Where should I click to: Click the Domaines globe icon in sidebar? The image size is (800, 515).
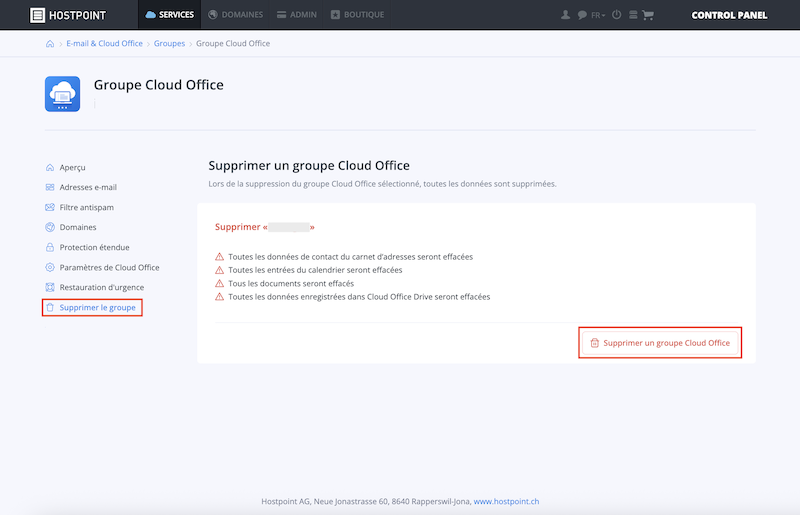point(50,227)
